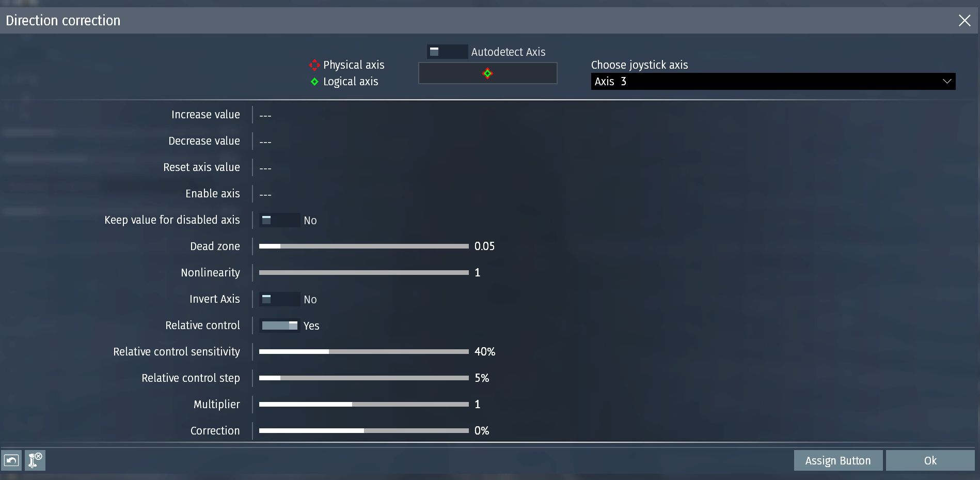
Task: Click the Assign Button button
Action: pyautogui.click(x=838, y=460)
